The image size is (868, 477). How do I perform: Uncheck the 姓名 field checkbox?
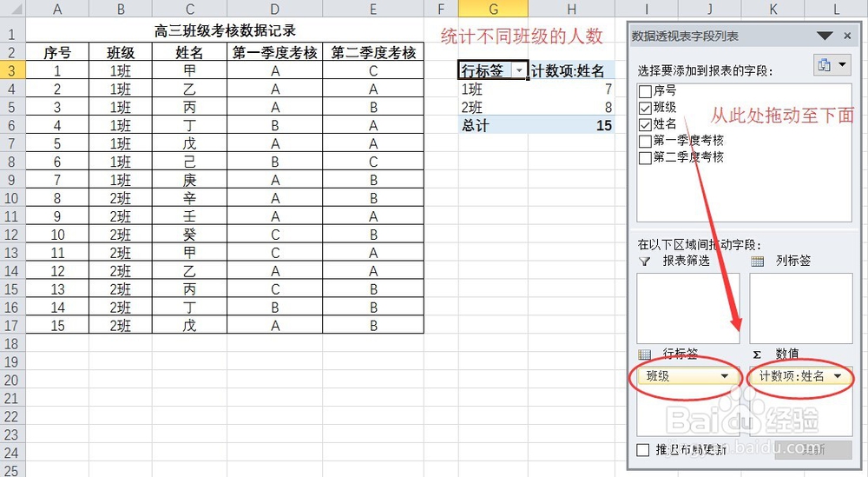pos(645,124)
